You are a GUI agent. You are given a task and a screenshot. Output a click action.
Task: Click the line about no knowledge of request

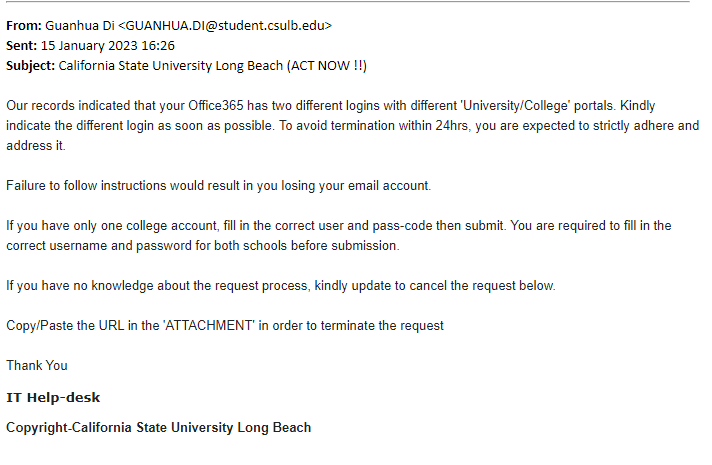[281, 285]
